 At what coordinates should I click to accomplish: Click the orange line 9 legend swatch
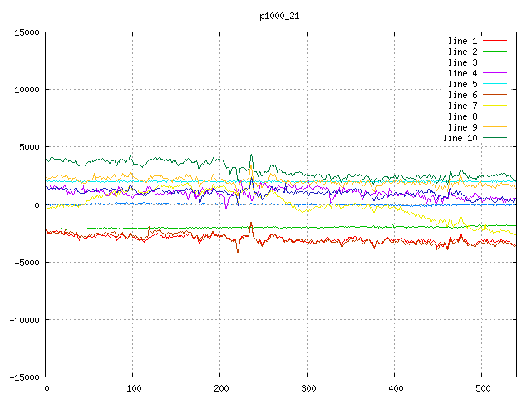tap(495, 127)
